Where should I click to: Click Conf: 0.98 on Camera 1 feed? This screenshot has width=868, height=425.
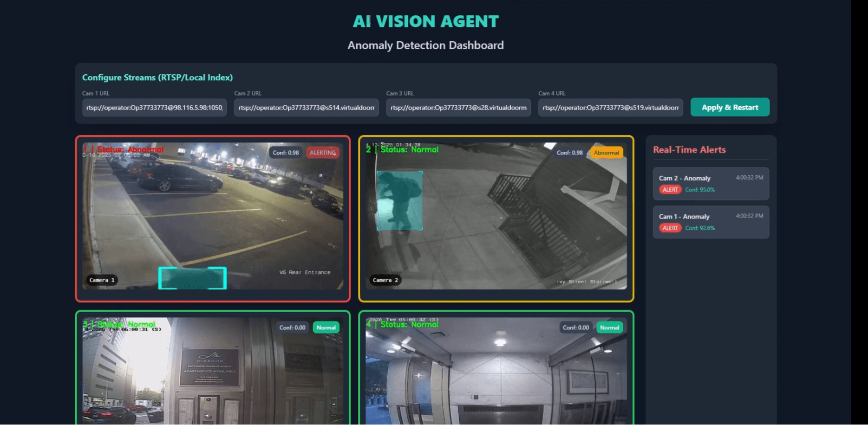click(286, 153)
